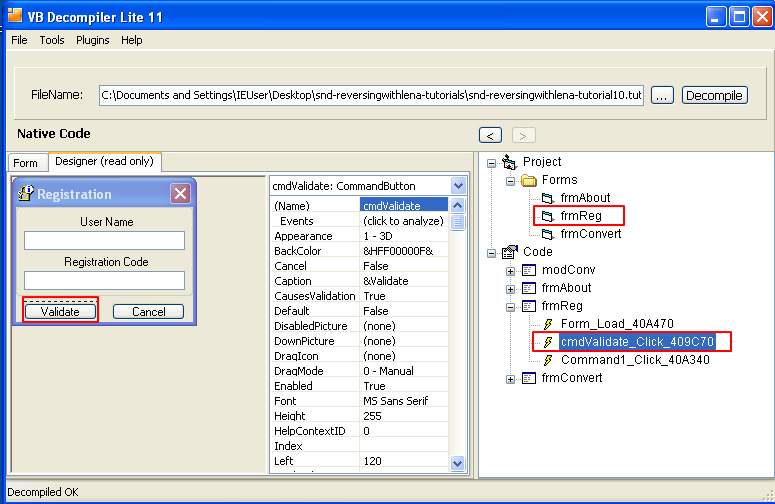
Task: Click the Forms folder icon
Action: coord(529,180)
